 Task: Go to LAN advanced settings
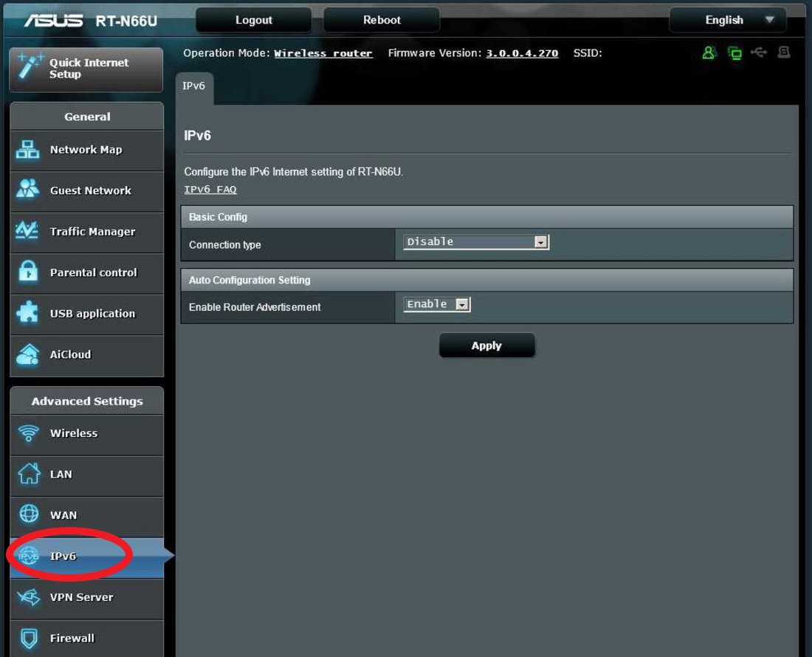click(86, 475)
